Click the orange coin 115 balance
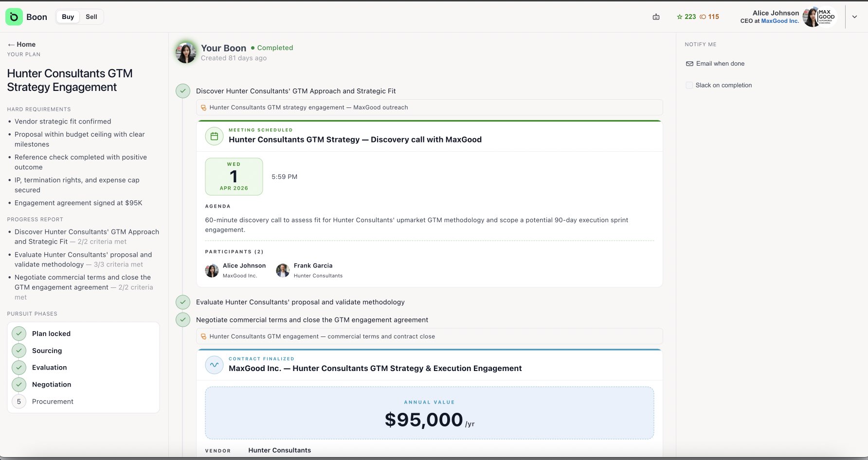This screenshot has width=868, height=460. (709, 17)
